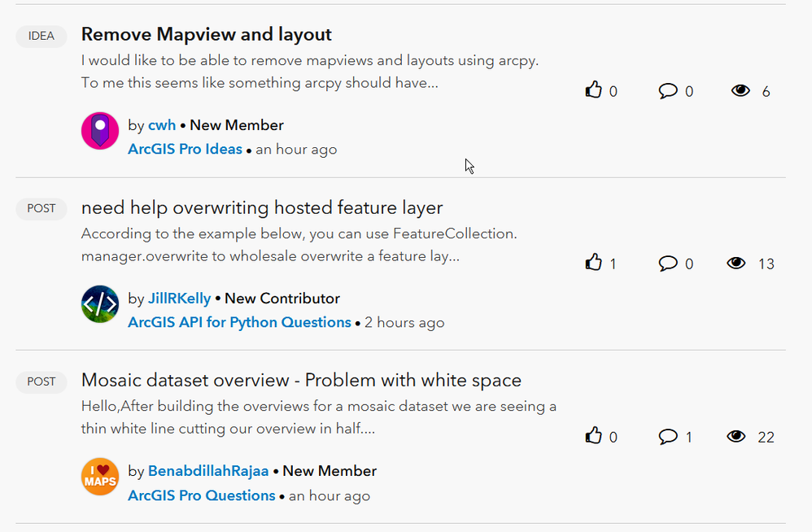Click the 'According to the example below' excerpt
The image size is (812, 532).
[299, 245]
